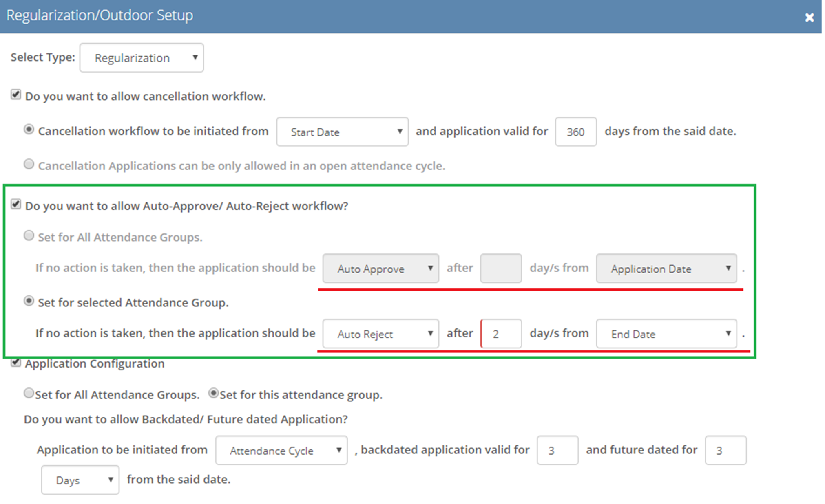
Task: Click the input field containing 2
Action: 502,334
